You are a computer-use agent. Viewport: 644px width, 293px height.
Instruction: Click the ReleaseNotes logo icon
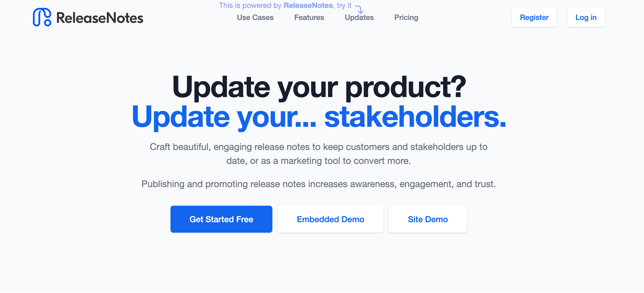[x=42, y=17]
